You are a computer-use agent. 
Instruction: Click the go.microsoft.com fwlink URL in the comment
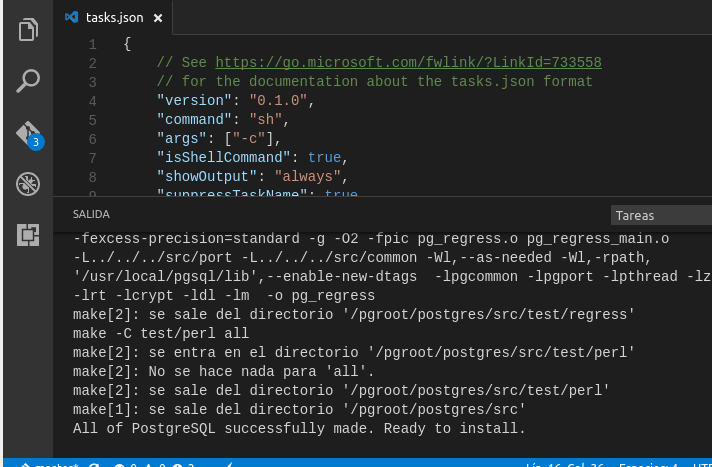pos(408,62)
